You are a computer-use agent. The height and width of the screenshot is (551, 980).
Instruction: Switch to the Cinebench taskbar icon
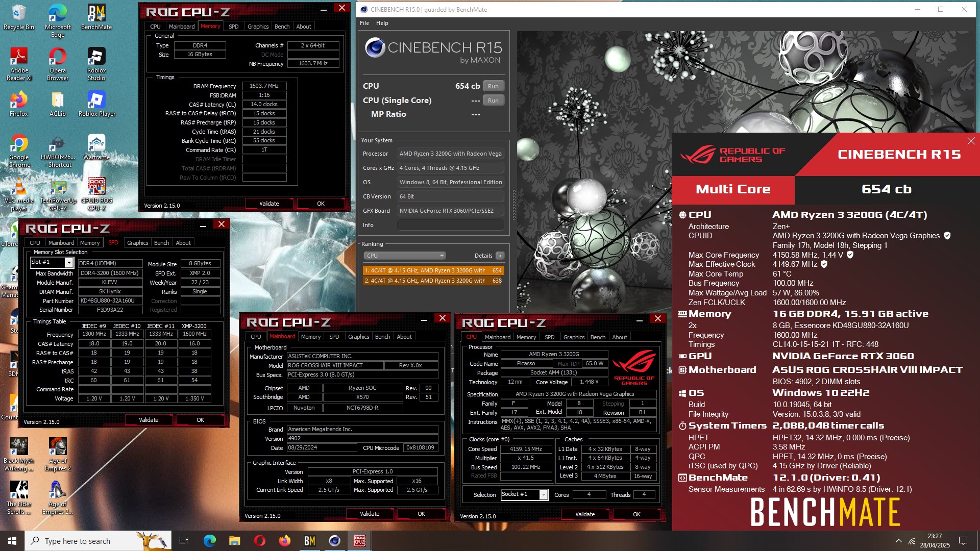coord(334,541)
